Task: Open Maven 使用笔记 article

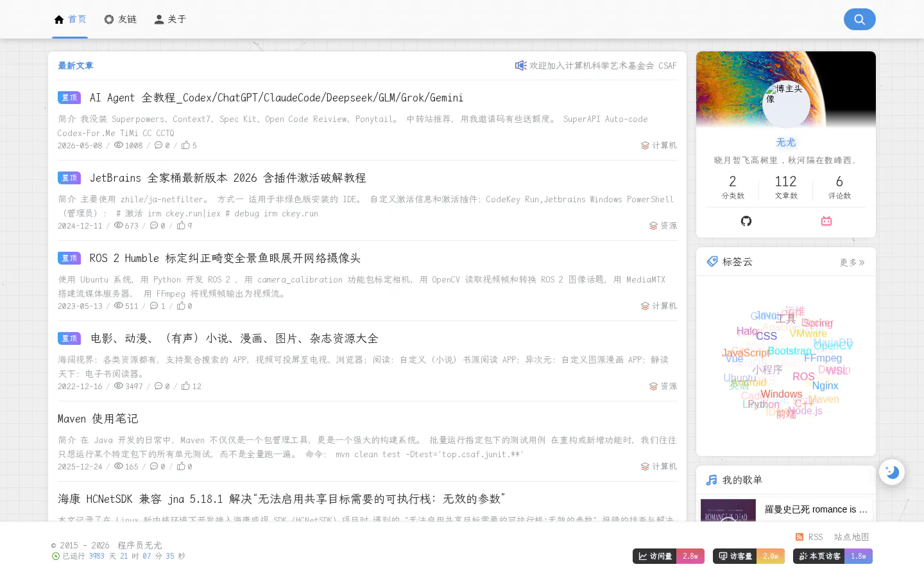Action: tap(98, 419)
